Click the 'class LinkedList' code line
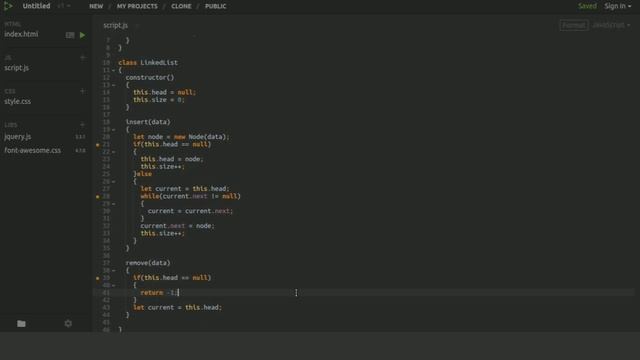 pyautogui.click(x=148, y=63)
